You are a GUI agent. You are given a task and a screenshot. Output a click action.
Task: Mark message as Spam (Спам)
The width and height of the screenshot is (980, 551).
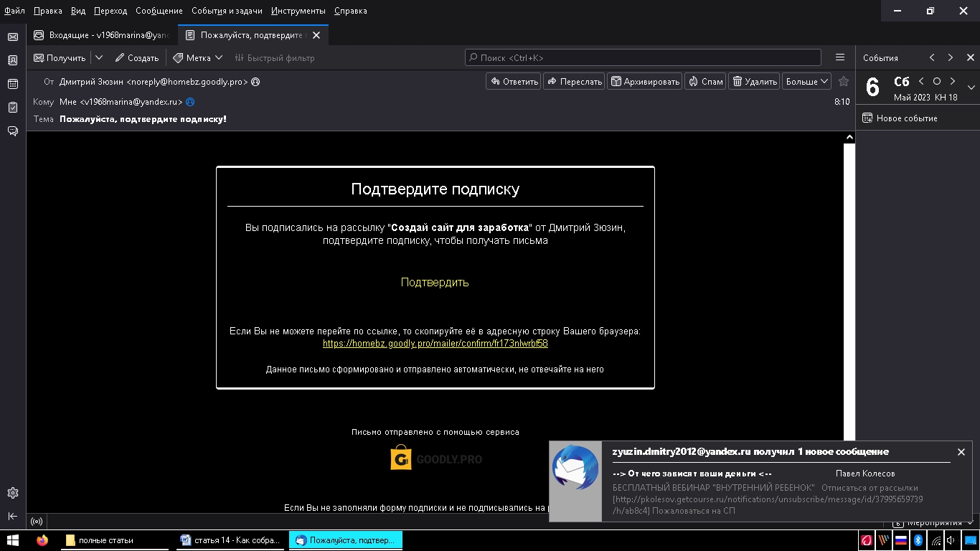(x=705, y=82)
